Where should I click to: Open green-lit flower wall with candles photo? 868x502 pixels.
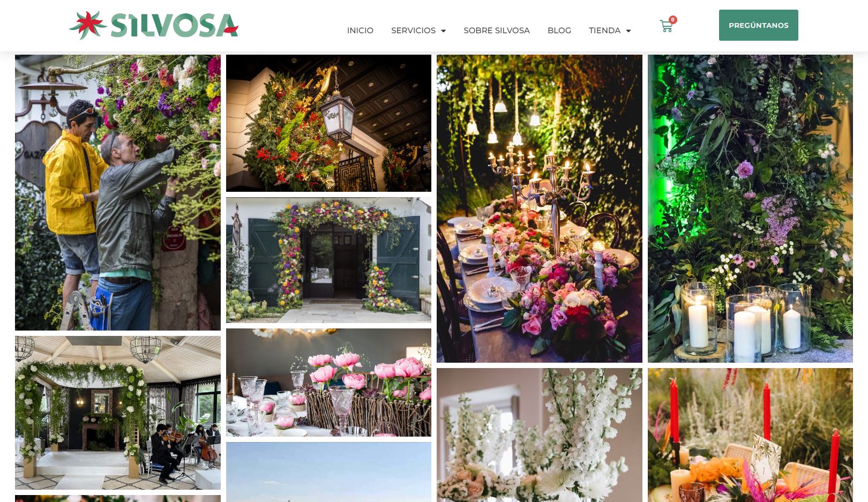(750, 208)
